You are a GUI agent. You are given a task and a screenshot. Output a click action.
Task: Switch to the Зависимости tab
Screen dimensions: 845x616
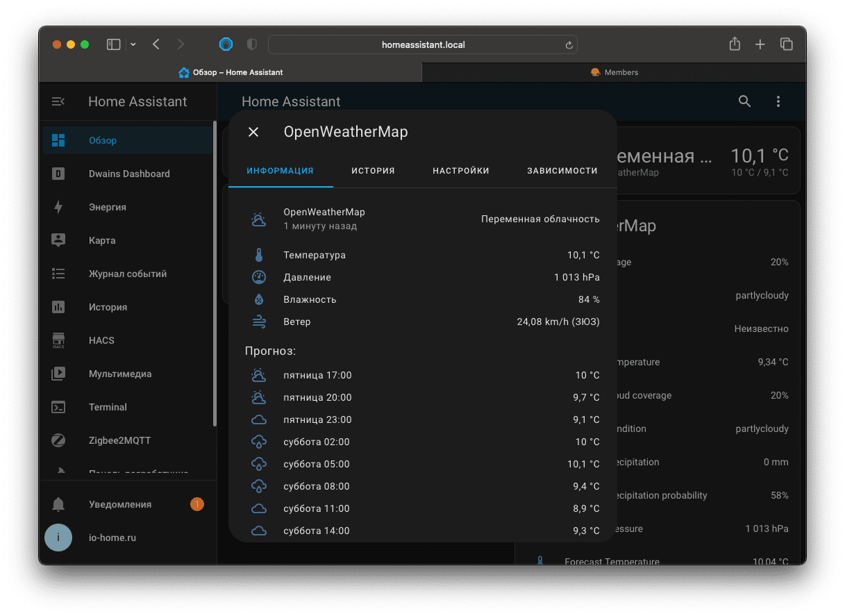click(x=562, y=171)
